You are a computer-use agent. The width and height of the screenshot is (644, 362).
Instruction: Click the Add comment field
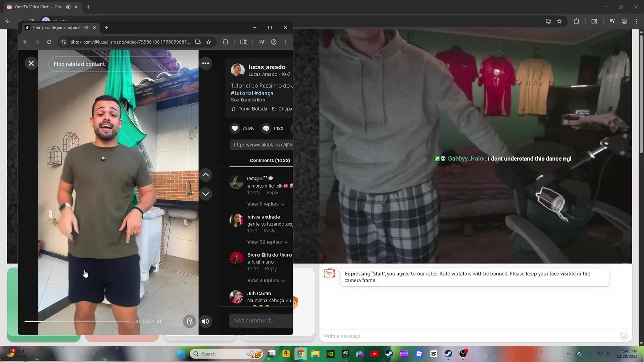click(x=261, y=321)
